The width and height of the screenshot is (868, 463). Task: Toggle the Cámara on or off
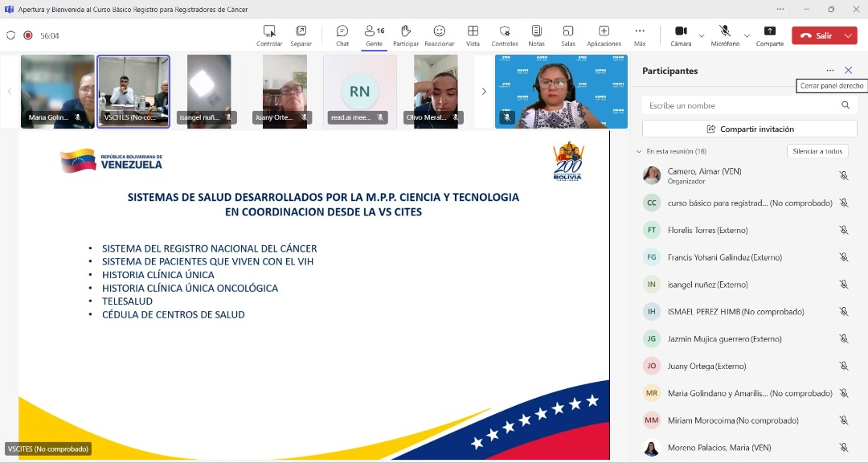(x=681, y=35)
